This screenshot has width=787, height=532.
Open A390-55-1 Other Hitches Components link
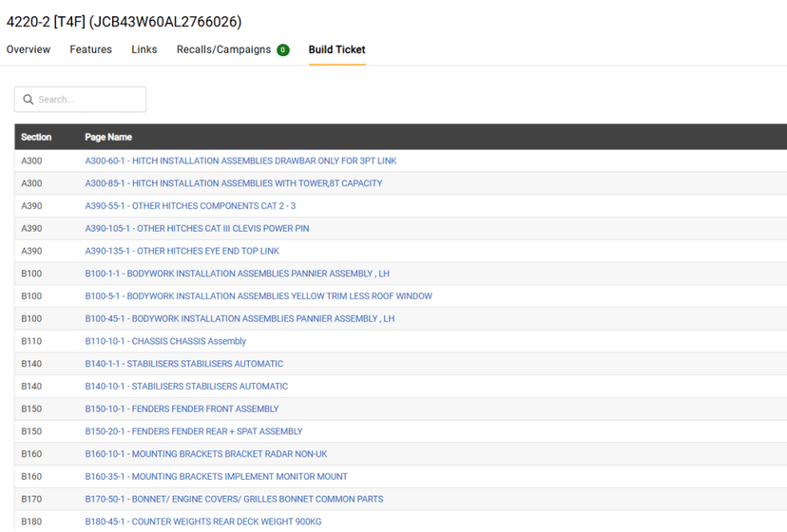tap(190, 206)
